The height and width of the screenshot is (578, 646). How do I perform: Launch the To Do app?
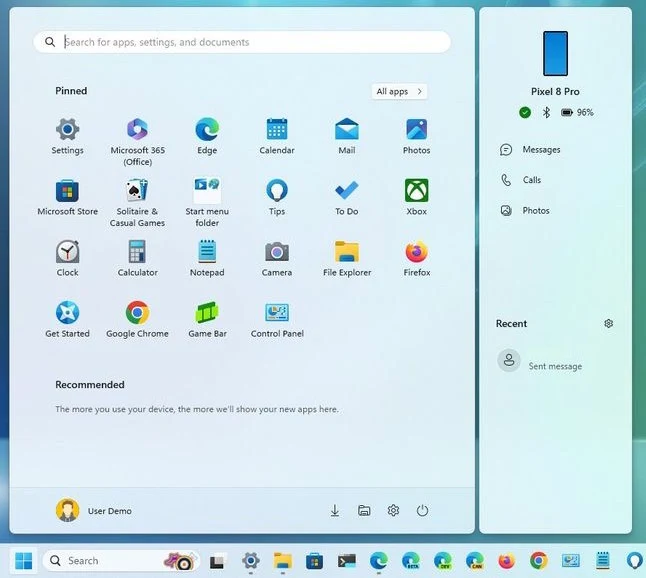pyautogui.click(x=346, y=197)
